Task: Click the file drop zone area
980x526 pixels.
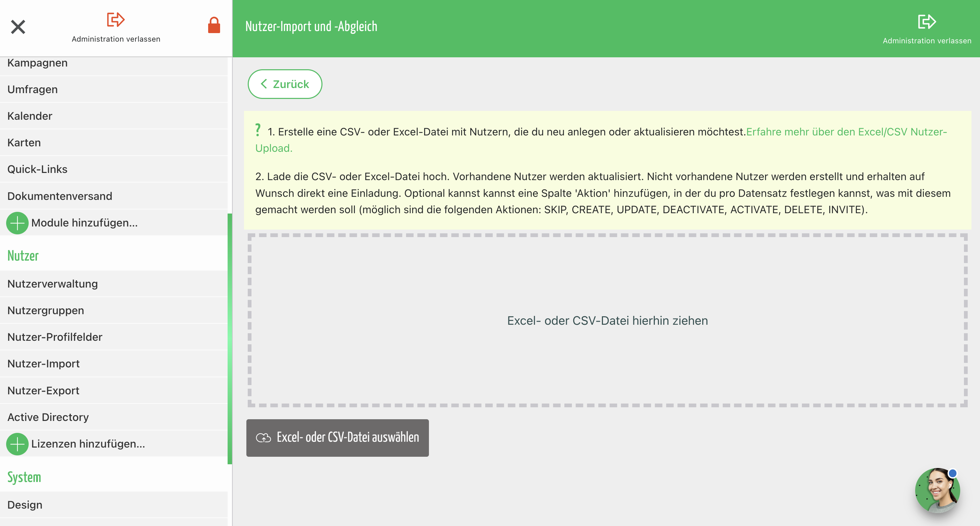Action: (607, 320)
